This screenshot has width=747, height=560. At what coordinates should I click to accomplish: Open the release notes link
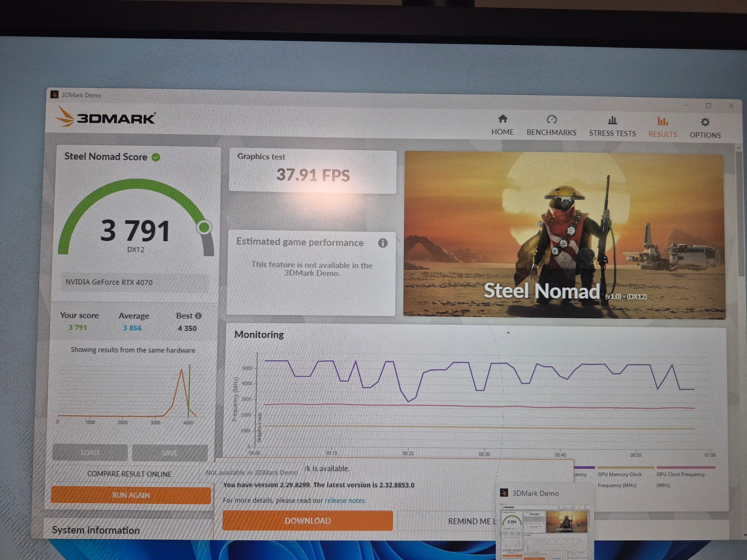pos(345,500)
